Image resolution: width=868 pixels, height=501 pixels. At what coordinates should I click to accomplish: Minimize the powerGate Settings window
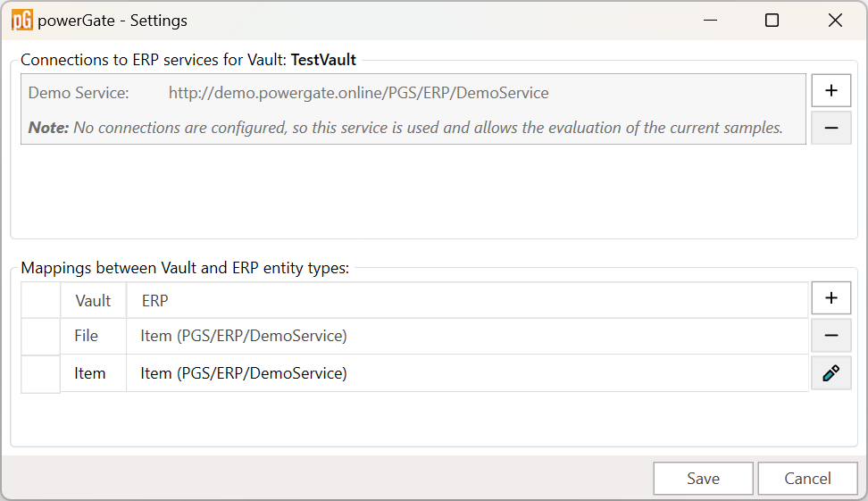[710, 21]
